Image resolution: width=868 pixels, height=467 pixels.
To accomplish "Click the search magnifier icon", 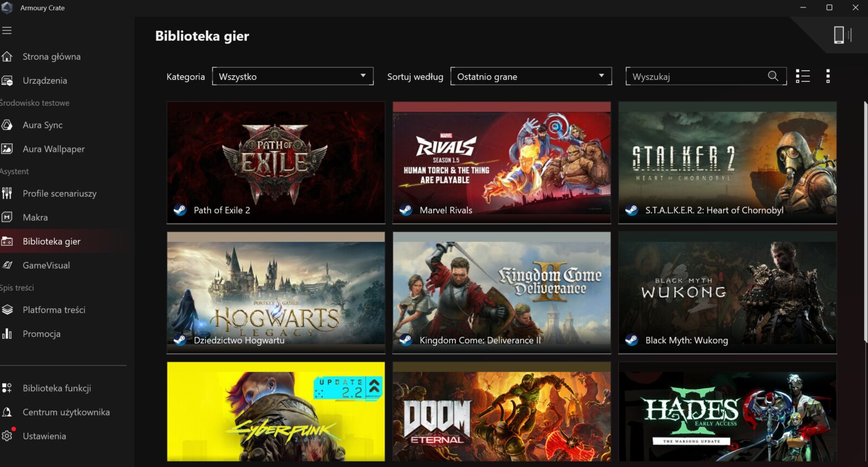I will [x=773, y=76].
